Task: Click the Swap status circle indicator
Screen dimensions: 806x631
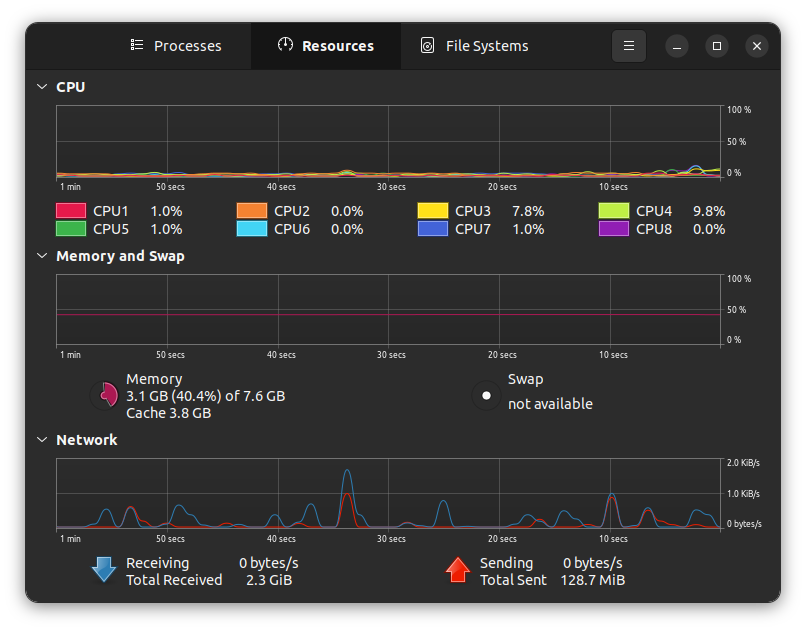Action: click(486, 395)
